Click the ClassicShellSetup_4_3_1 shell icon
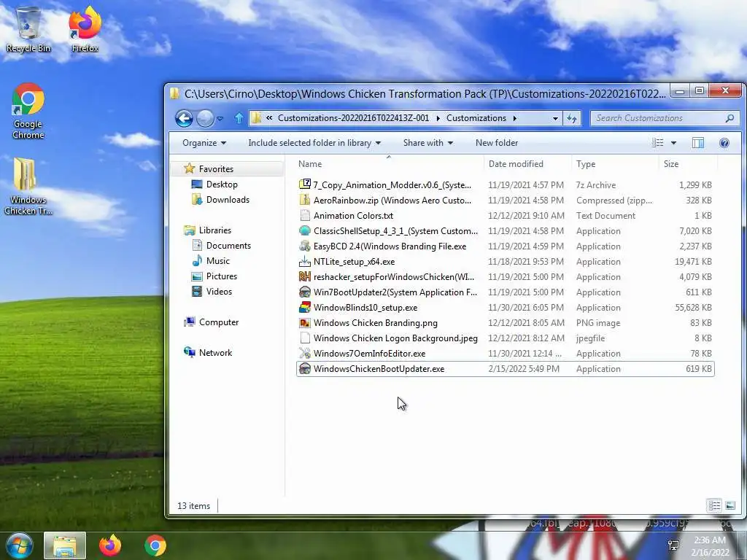The height and width of the screenshot is (560, 747). (304, 231)
